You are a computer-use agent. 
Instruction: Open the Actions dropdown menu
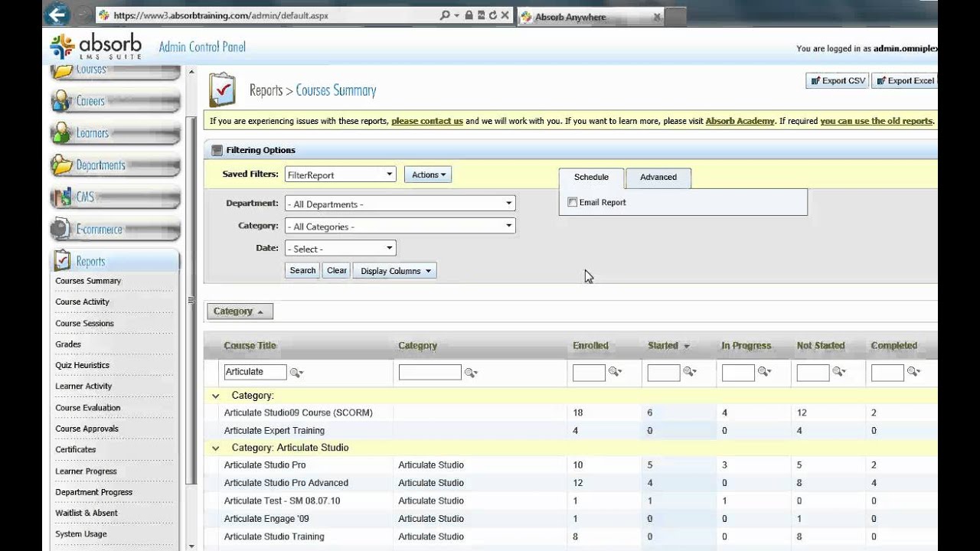(x=428, y=174)
